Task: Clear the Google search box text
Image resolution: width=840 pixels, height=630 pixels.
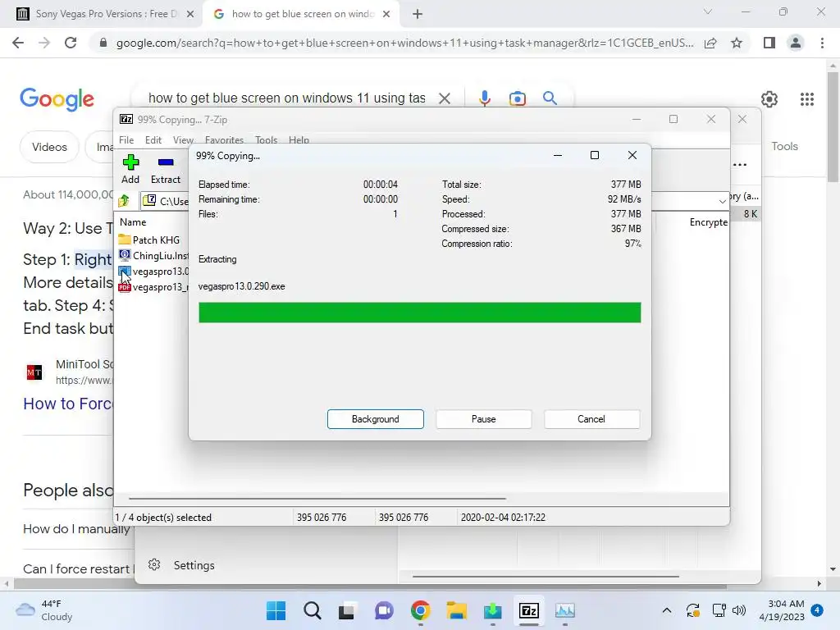Action: (444, 98)
